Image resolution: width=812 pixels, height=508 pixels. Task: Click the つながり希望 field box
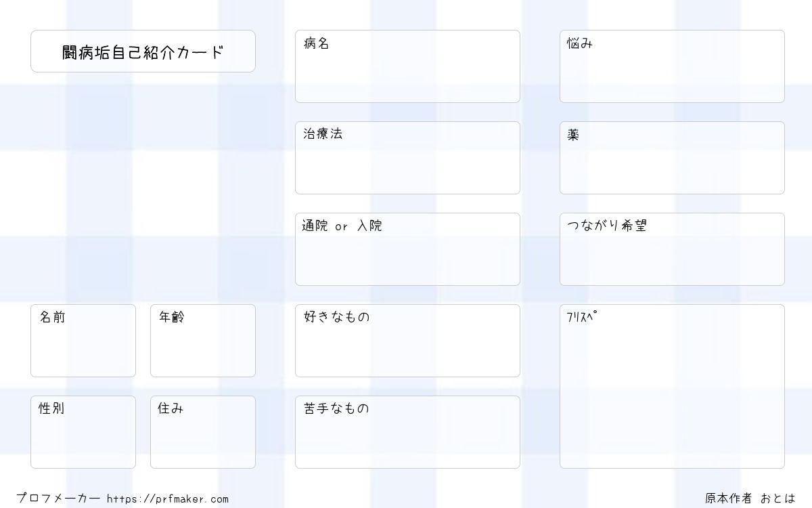point(672,249)
